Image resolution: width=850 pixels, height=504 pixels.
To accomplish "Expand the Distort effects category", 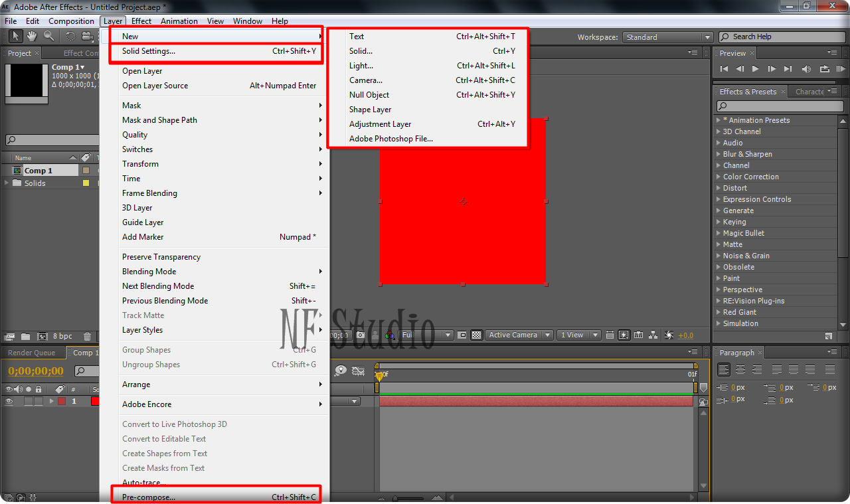I will click(718, 188).
